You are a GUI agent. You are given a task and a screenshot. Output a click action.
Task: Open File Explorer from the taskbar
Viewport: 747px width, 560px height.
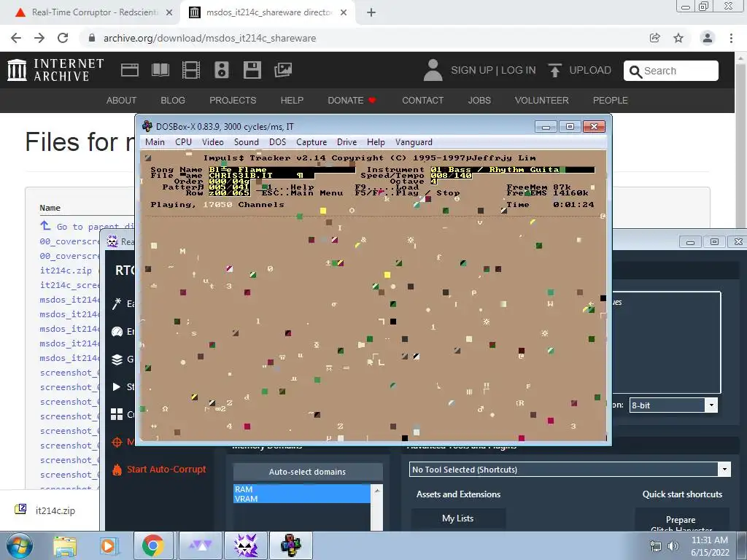[x=64, y=545]
